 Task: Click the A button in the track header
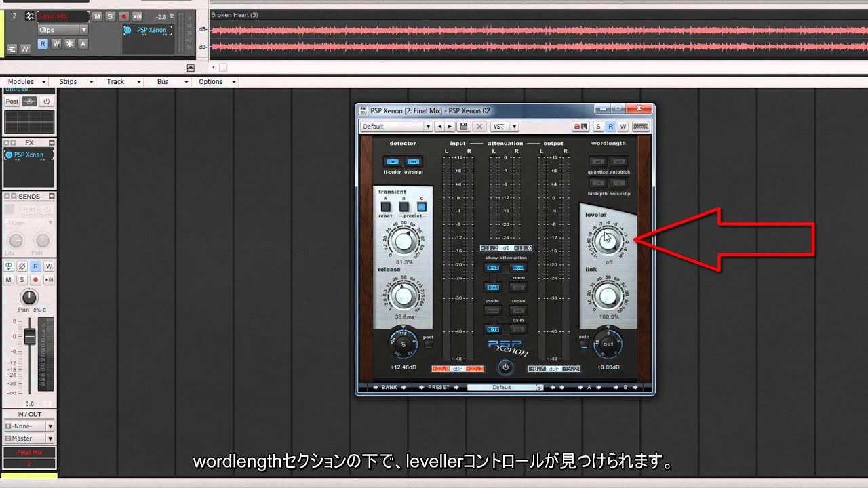83,43
